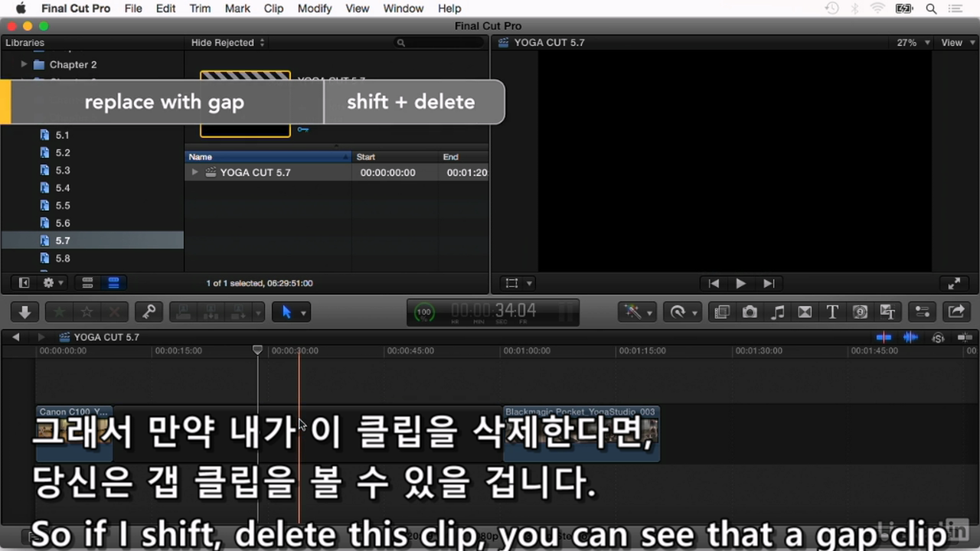Toggle solo button in timeline
Viewport: 980px width, 551px height.
938,337
